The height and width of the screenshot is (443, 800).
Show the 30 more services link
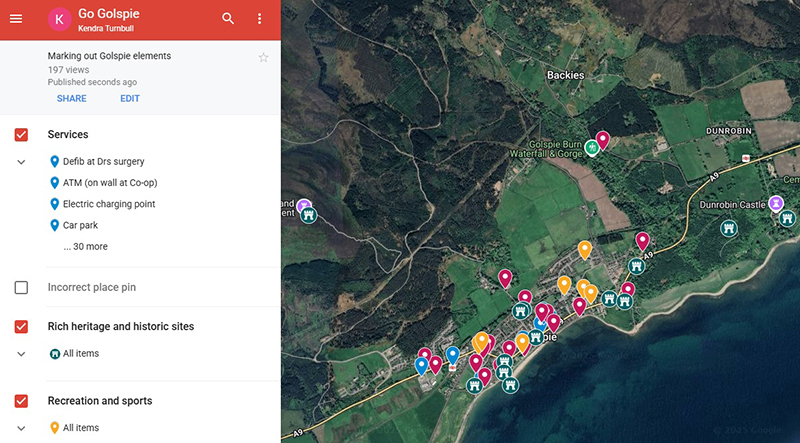pos(85,246)
